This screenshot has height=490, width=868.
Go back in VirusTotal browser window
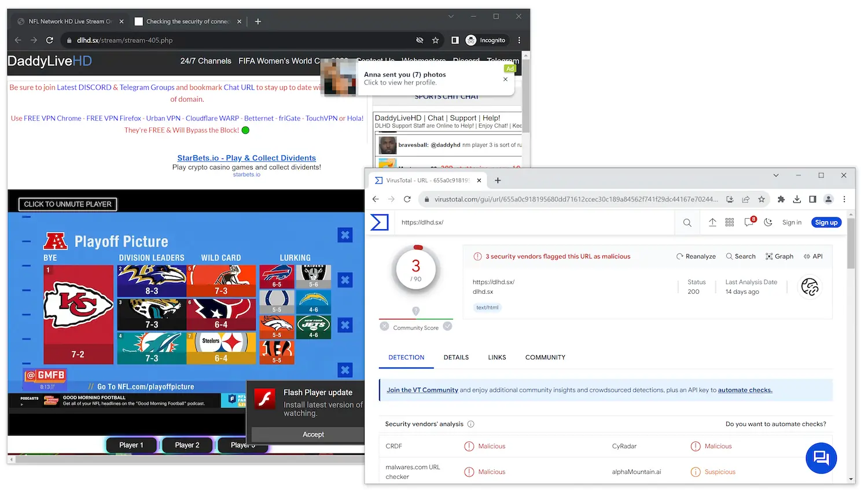(376, 199)
